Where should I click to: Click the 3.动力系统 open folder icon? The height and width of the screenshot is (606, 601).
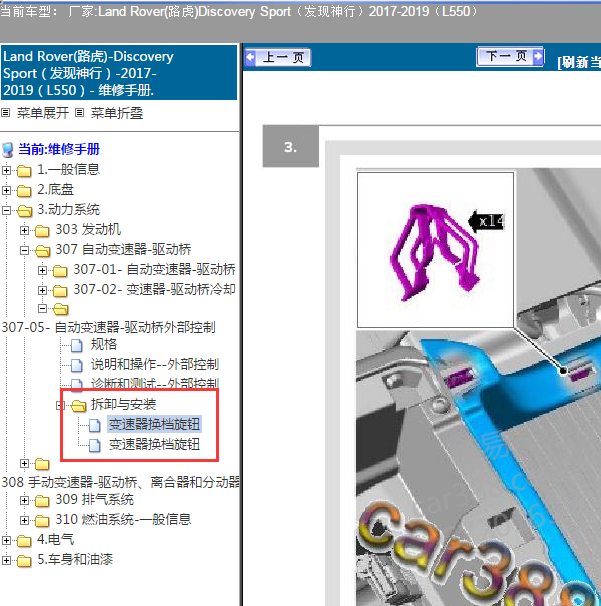[24, 211]
